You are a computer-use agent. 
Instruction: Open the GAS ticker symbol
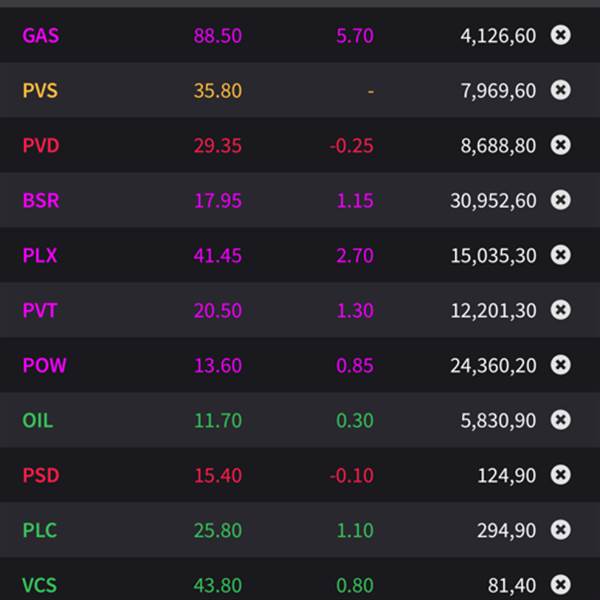[41, 36]
